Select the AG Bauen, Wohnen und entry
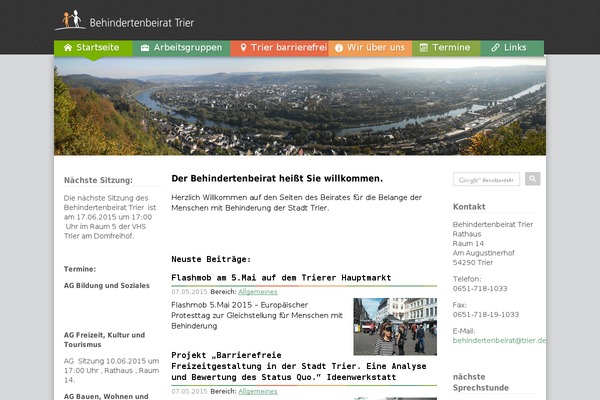The width and height of the screenshot is (600, 400). tap(106, 396)
